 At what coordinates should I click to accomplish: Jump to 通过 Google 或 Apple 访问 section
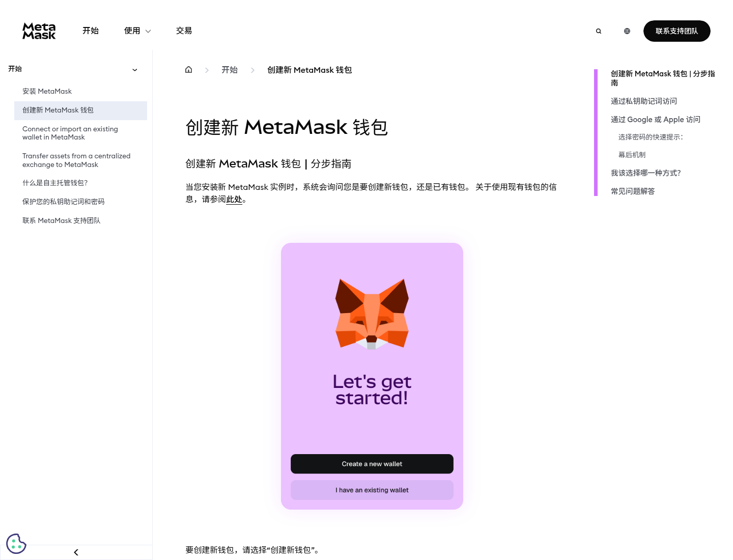[656, 120]
